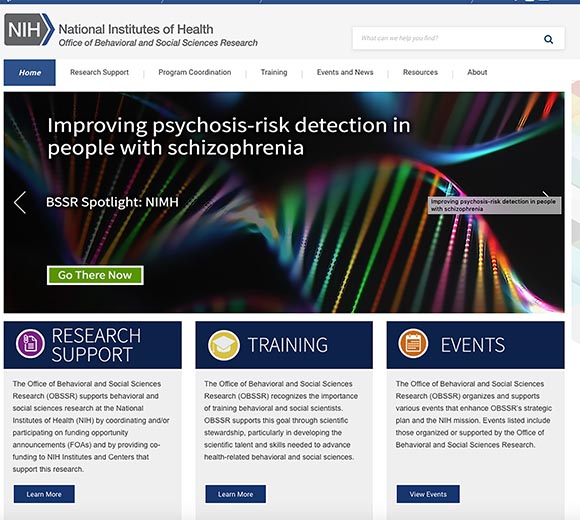Click Learn More under Research Support
The image size is (580, 520).
click(x=44, y=494)
